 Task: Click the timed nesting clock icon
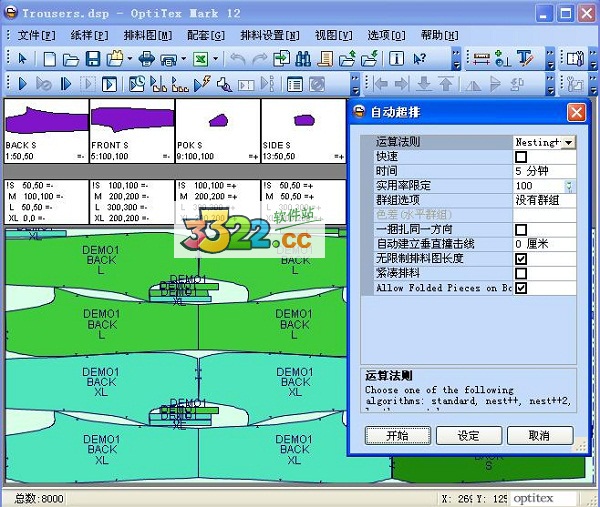pos(137,84)
